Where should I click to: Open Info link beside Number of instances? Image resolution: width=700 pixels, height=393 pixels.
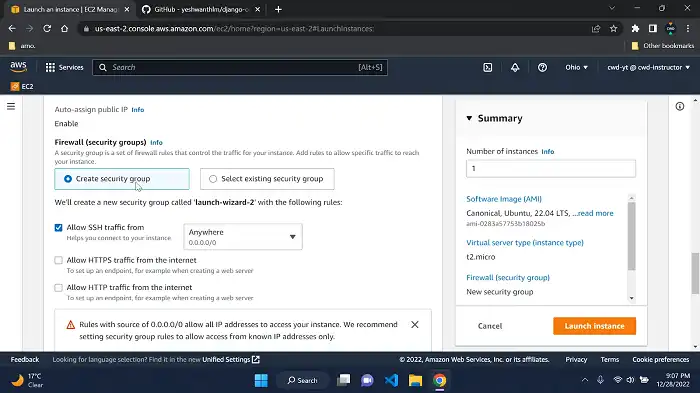(x=548, y=152)
